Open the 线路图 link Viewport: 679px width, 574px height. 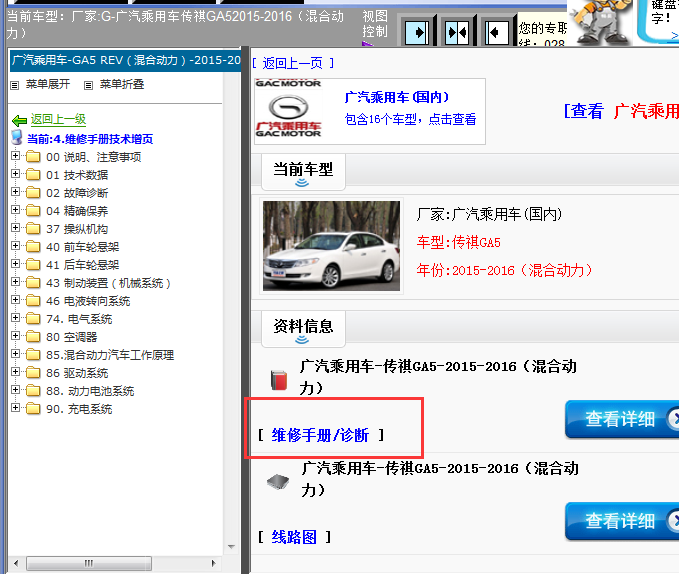click(294, 537)
